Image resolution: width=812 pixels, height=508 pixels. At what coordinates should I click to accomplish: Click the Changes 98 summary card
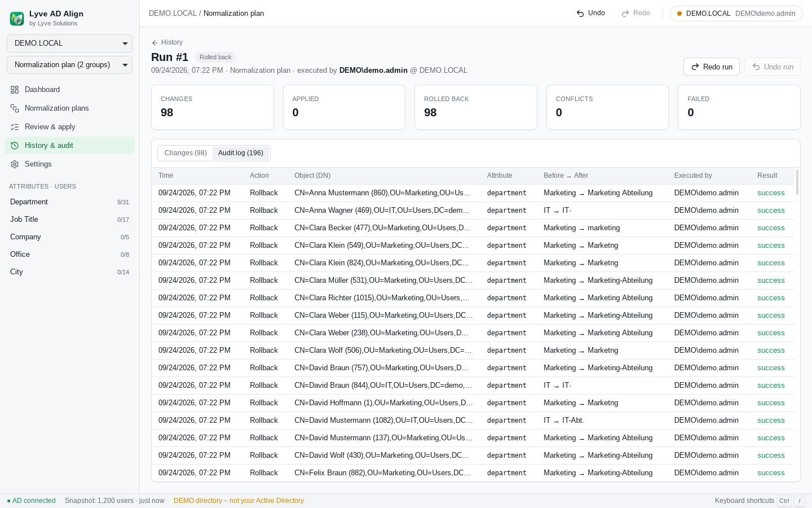(213, 107)
